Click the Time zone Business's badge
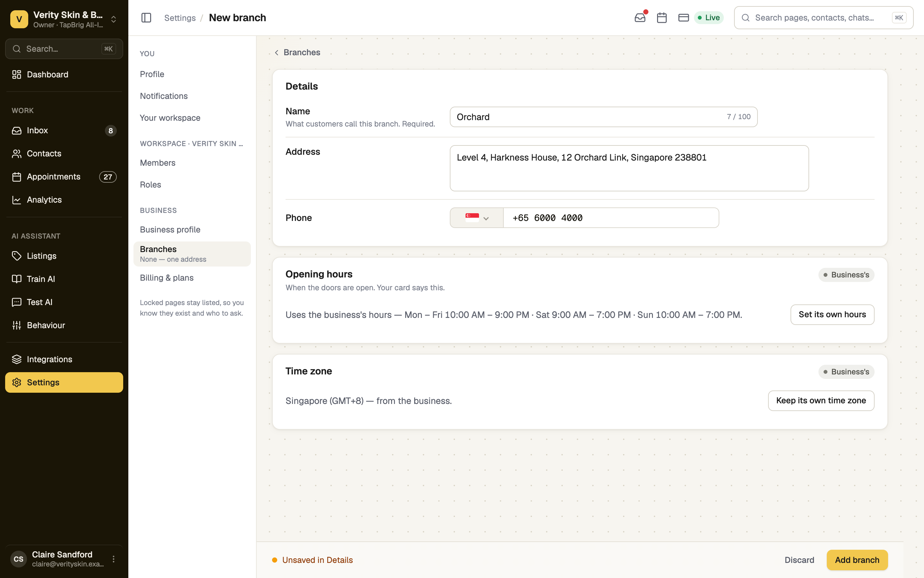This screenshot has width=924, height=578. point(846,372)
